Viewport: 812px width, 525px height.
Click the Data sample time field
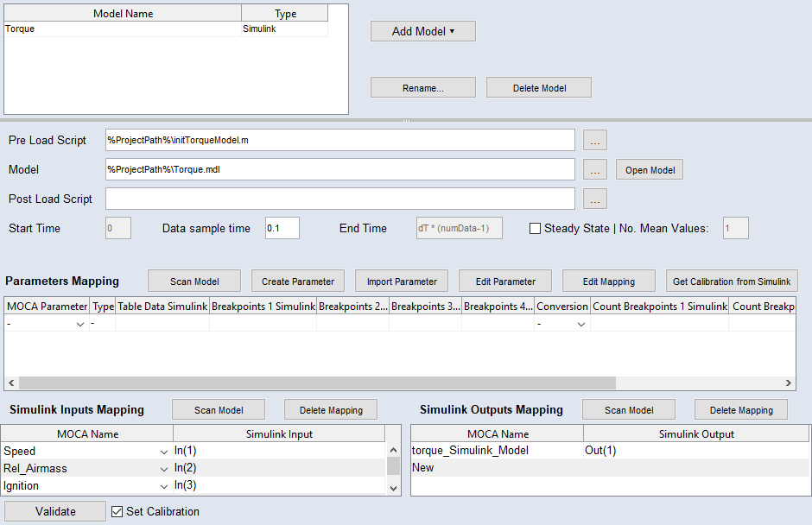(282, 229)
